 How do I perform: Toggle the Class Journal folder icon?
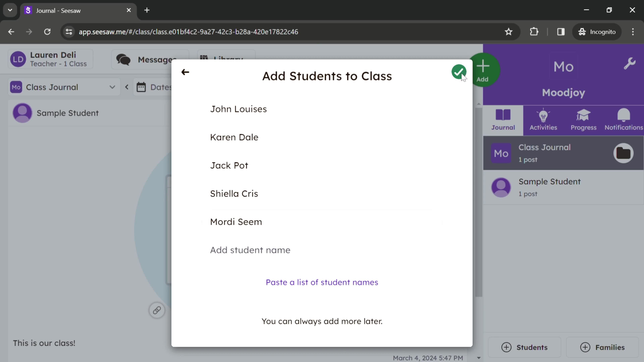tap(624, 153)
